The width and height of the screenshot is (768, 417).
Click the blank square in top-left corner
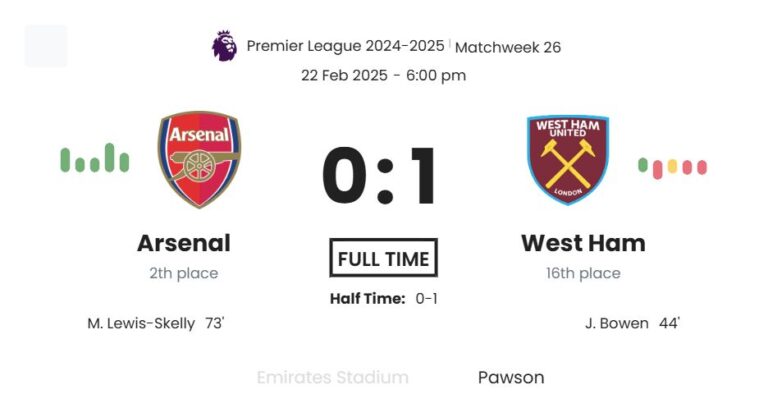tap(46, 46)
